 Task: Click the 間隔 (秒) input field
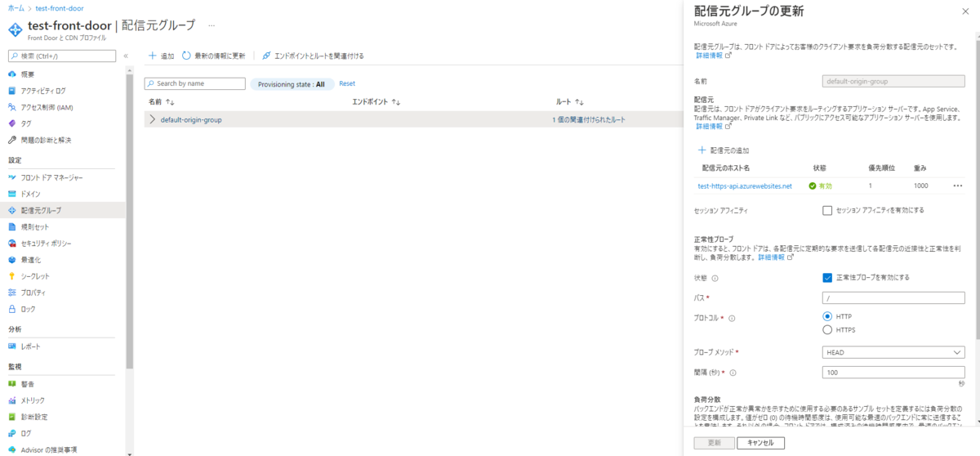pos(894,373)
